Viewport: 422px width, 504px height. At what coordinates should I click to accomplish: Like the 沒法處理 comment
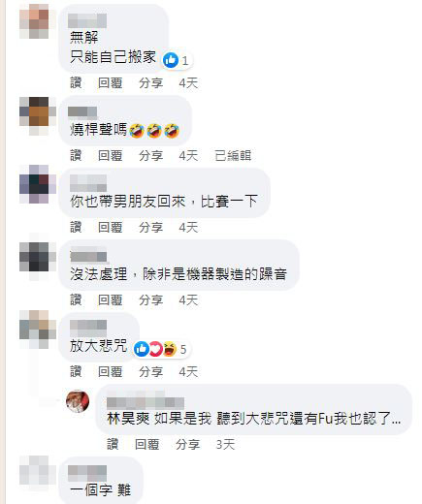(76, 300)
